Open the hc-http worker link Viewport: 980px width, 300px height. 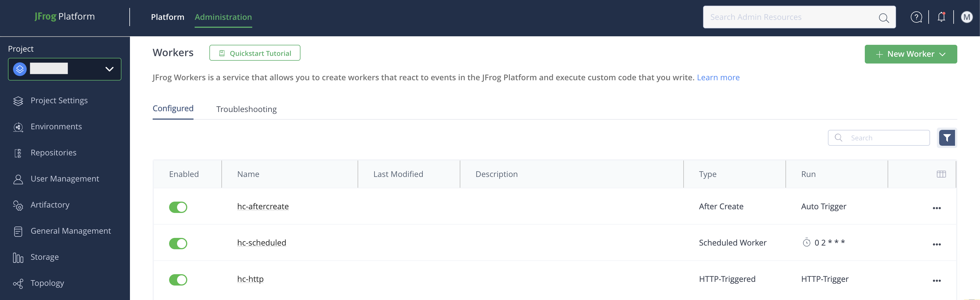(x=250, y=279)
